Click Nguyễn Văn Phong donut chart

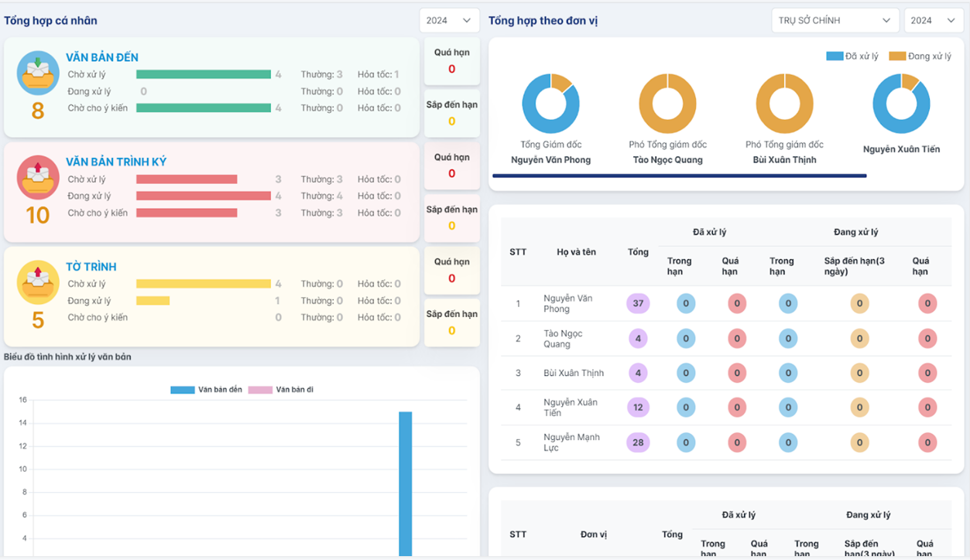point(550,104)
